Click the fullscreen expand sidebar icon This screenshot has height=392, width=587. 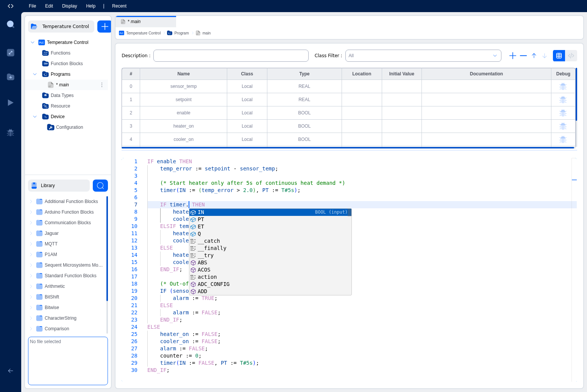pos(11,53)
